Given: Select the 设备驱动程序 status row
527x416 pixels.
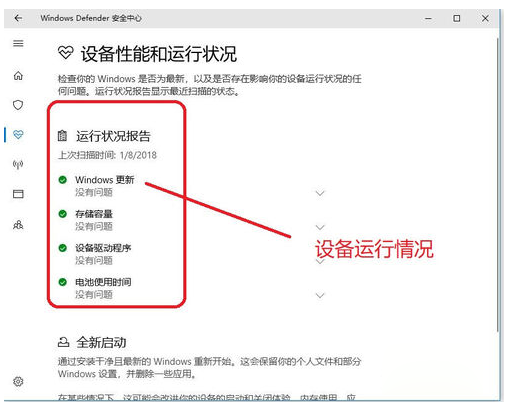Looking at the screenshot, I should pos(192,254).
